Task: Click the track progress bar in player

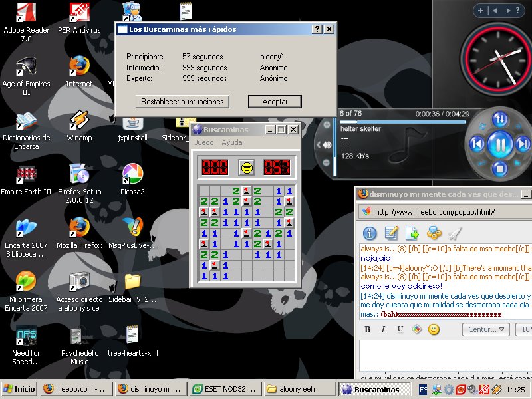Action: tap(403, 122)
